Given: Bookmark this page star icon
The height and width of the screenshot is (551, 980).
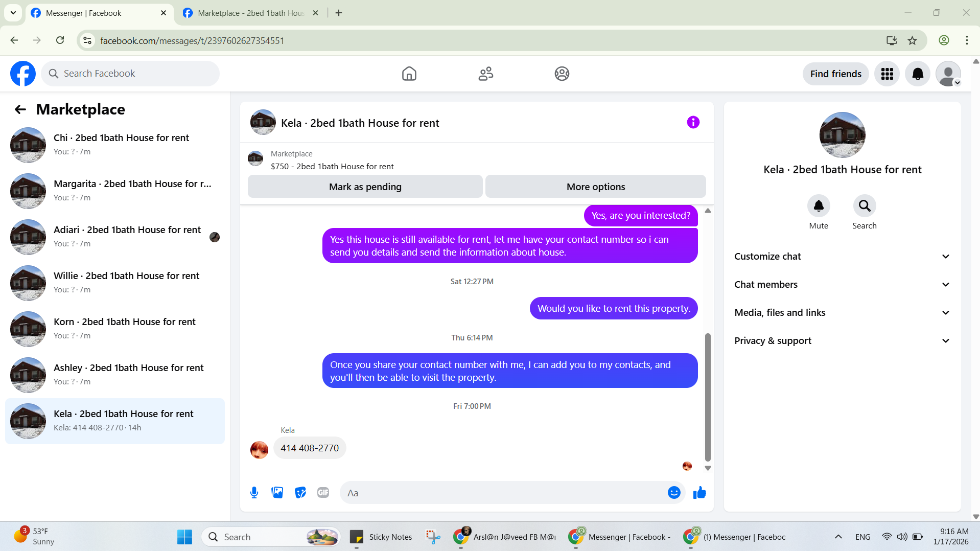Looking at the screenshot, I should (912, 40).
